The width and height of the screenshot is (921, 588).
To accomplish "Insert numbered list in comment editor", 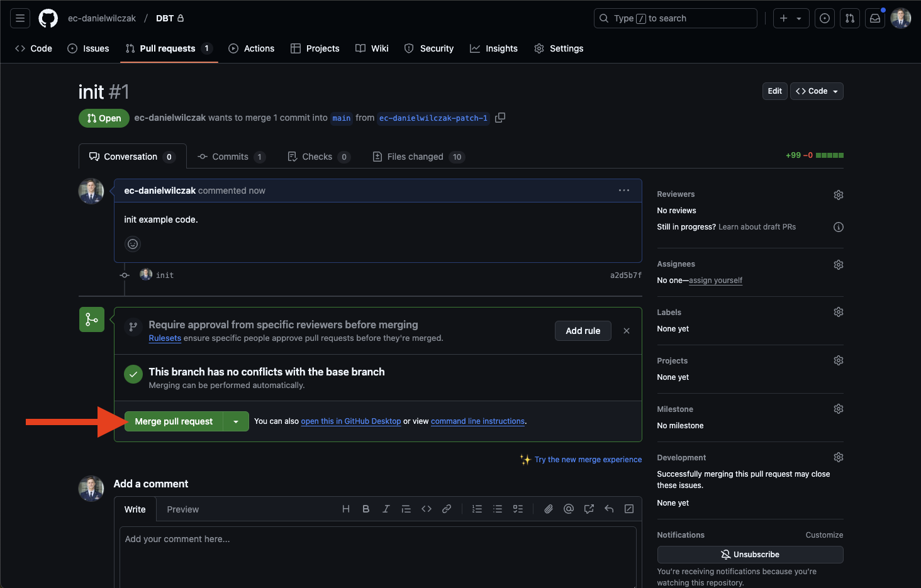I will (477, 509).
